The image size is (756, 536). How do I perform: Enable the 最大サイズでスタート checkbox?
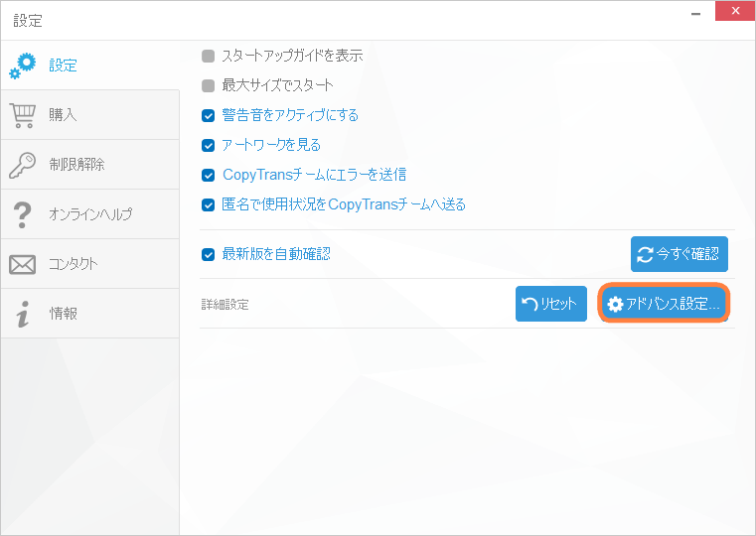[209, 85]
